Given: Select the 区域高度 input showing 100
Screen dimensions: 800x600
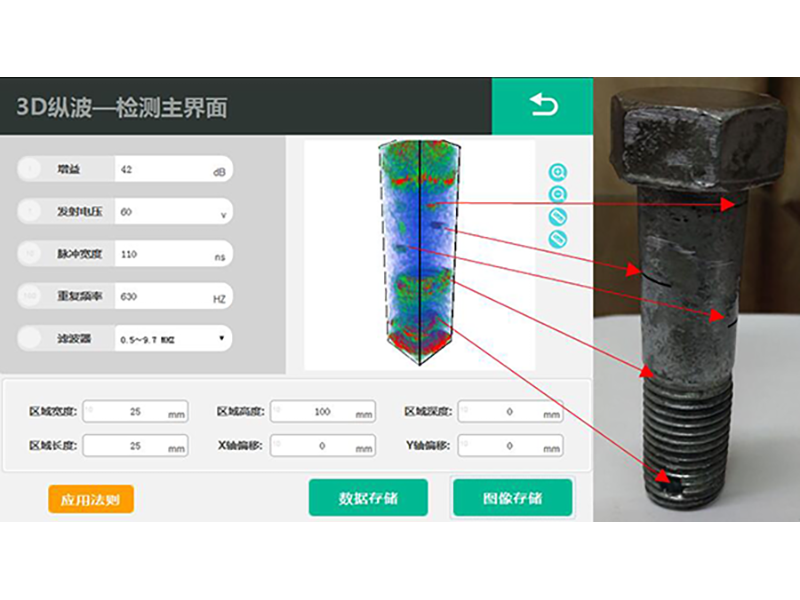Looking at the screenshot, I should click(322, 412).
